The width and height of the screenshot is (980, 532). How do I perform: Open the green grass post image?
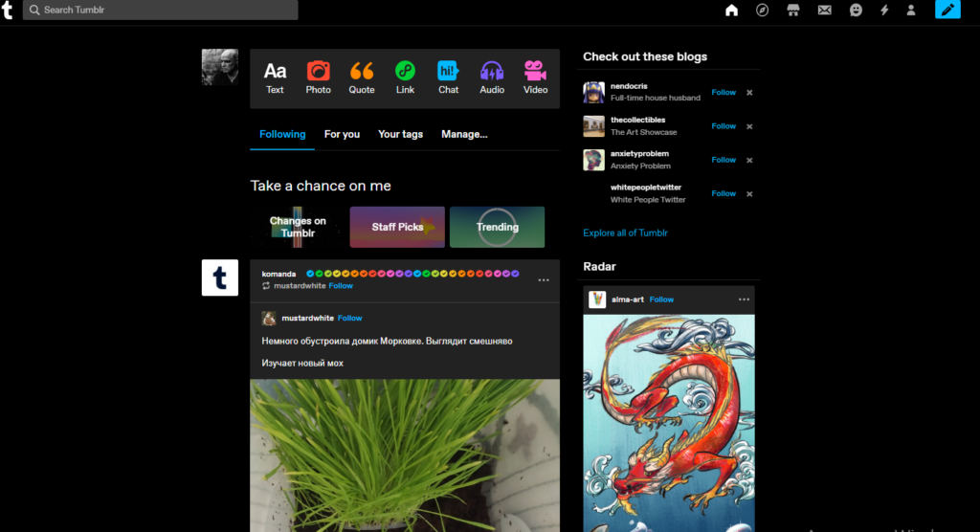[x=405, y=455]
